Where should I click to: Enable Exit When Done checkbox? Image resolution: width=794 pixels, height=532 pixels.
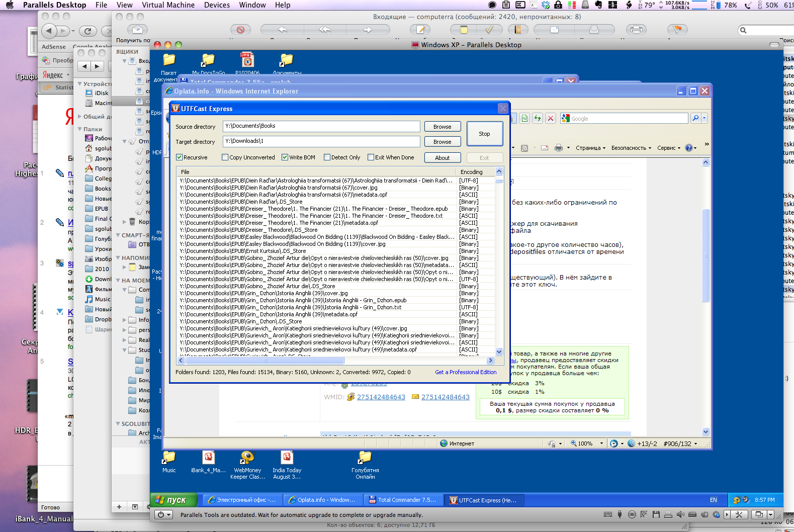[371, 157]
